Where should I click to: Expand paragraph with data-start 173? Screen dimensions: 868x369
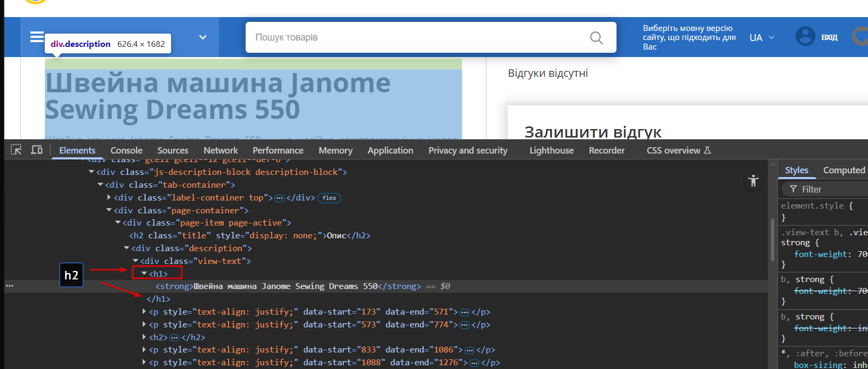(144, 311)
